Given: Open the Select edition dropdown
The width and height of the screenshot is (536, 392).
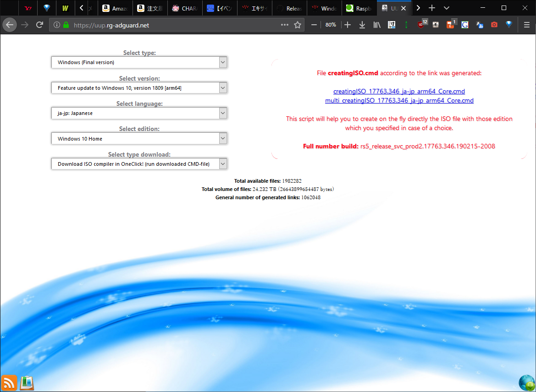Looking at the screenshot, I should click(x=139, y=139).
